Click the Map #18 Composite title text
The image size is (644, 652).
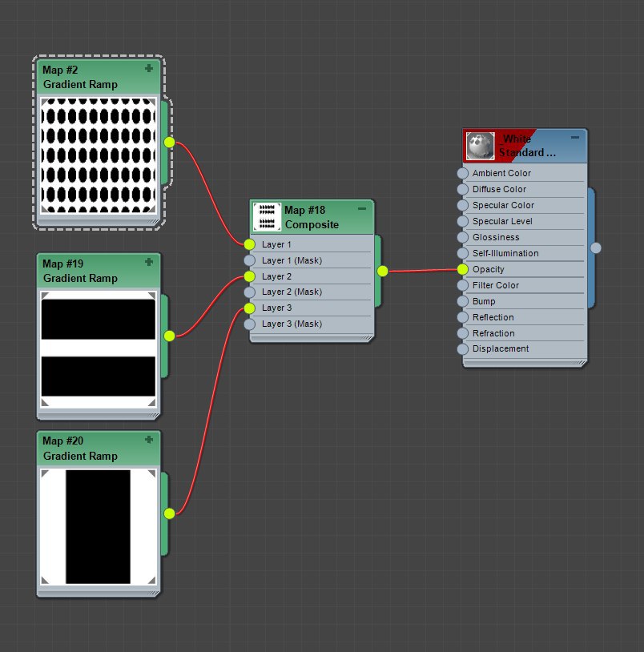pos(312,218)
